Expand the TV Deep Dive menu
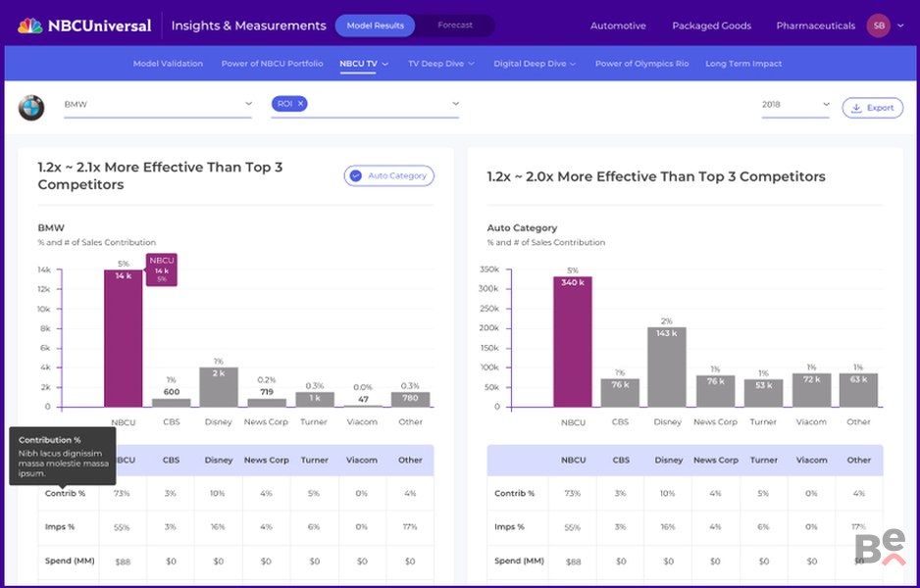Screen dimensions: 920x588 (x=441, y=64)
